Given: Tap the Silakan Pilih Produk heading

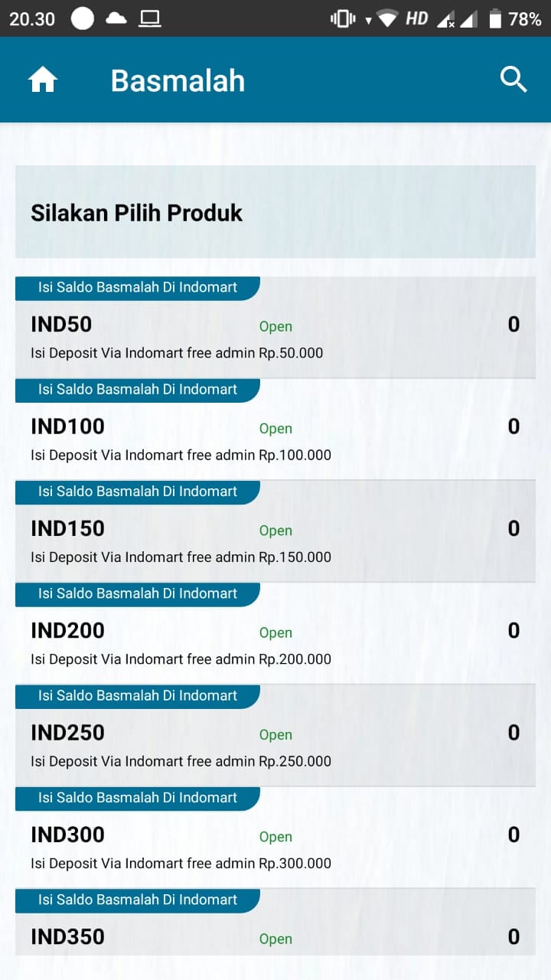Looking at the screenshot, I should pyautogui.click(x=136, y=213).
